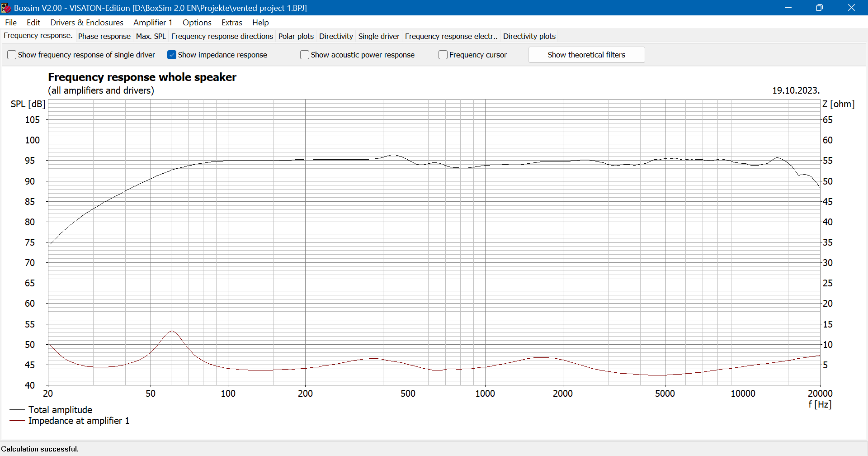Screen dimensions: 868x456
Task: Switch to the Polar plots tab
Action: pyautogui.click(x=296, y=36)
